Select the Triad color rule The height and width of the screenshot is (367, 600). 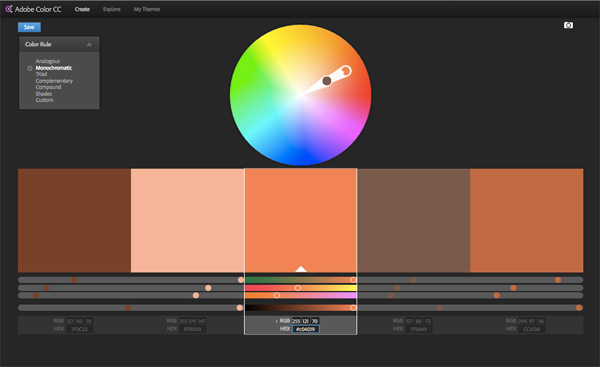click(x=41, y=74)
